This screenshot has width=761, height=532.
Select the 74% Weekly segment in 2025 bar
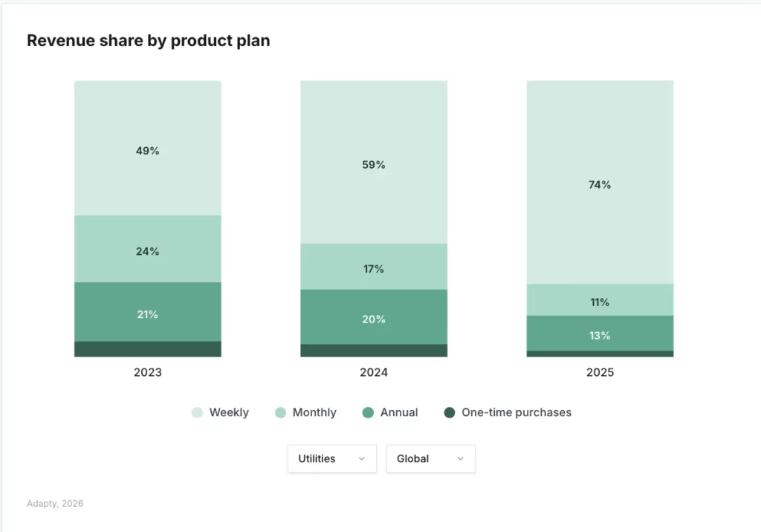[x=599, y=182]
